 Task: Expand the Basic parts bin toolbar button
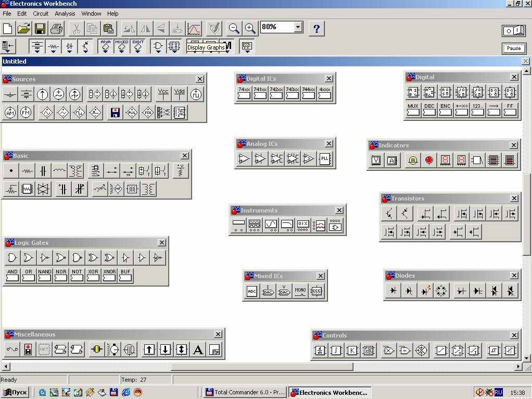click(53, 46)
